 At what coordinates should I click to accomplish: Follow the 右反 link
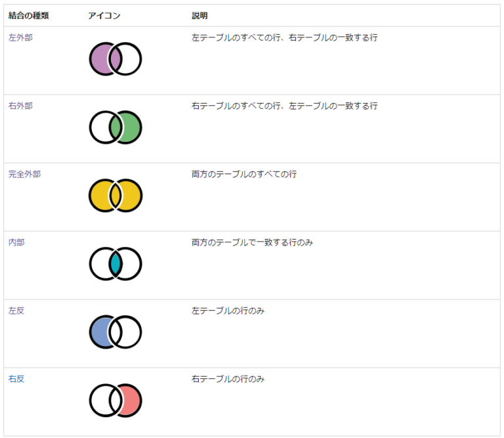point(16,379)
